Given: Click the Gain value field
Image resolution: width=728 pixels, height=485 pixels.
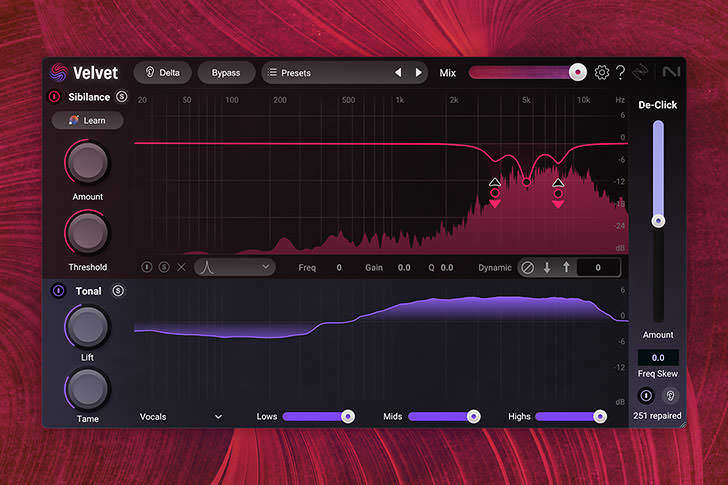Looking at the screenshot, I should [x=404, y=268].
